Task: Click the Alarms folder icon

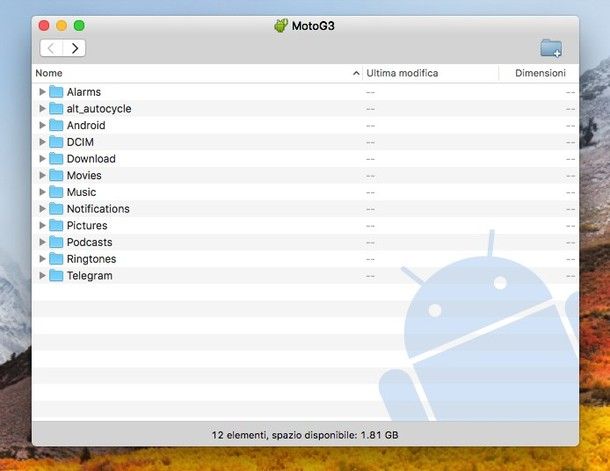Action: 56,92
